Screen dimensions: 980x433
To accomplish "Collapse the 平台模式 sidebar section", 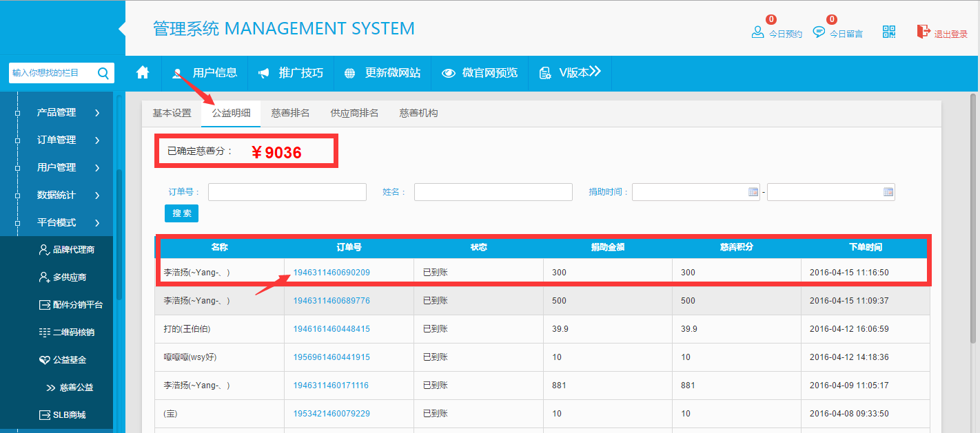I will coord(68,222).
